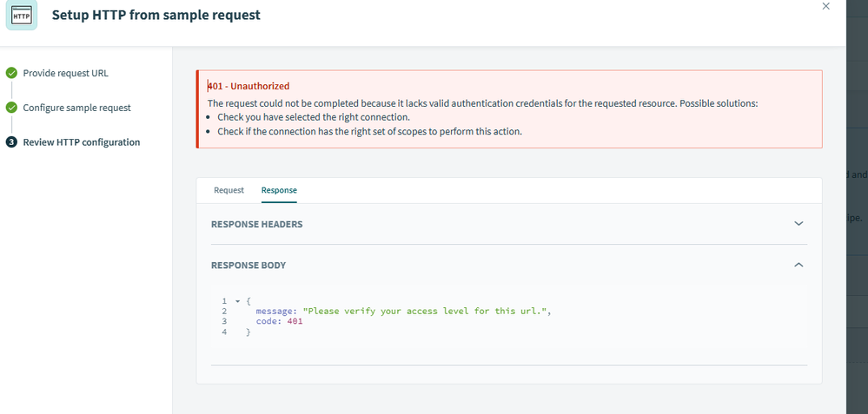Click line number 2 in the code gutter
Screen dimensions: 868x414
coord(224,312)
